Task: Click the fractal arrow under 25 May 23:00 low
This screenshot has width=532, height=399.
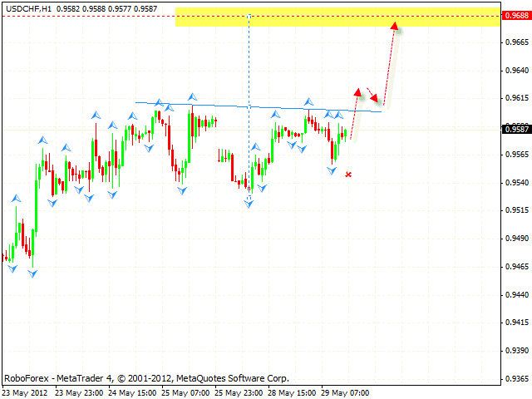Action: (x=249, y=202)
